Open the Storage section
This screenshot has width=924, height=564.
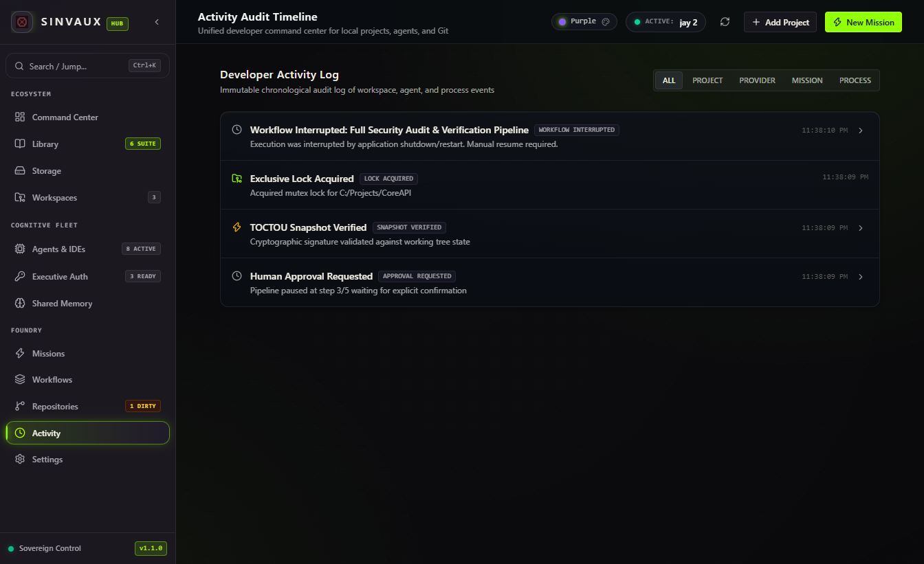[x=88, y=171]
